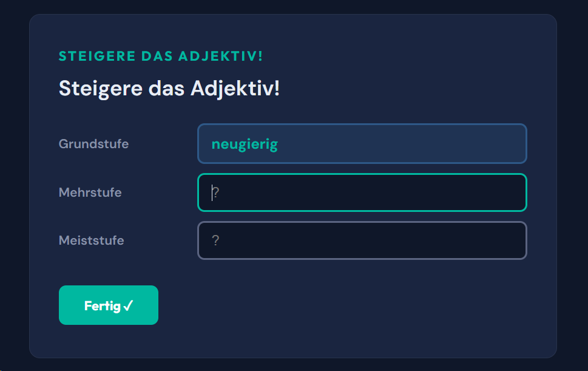Submit the answer via the Fertig button

[x=108, y=305]
